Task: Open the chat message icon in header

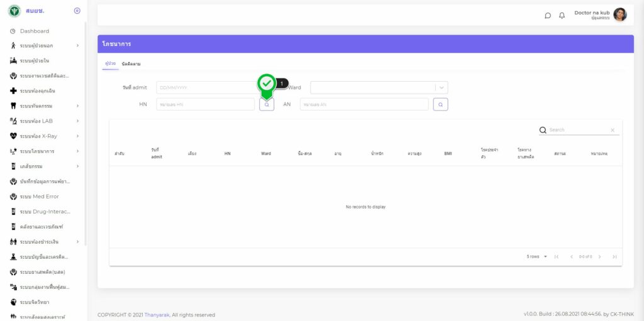Action: [x=548, y=16]
